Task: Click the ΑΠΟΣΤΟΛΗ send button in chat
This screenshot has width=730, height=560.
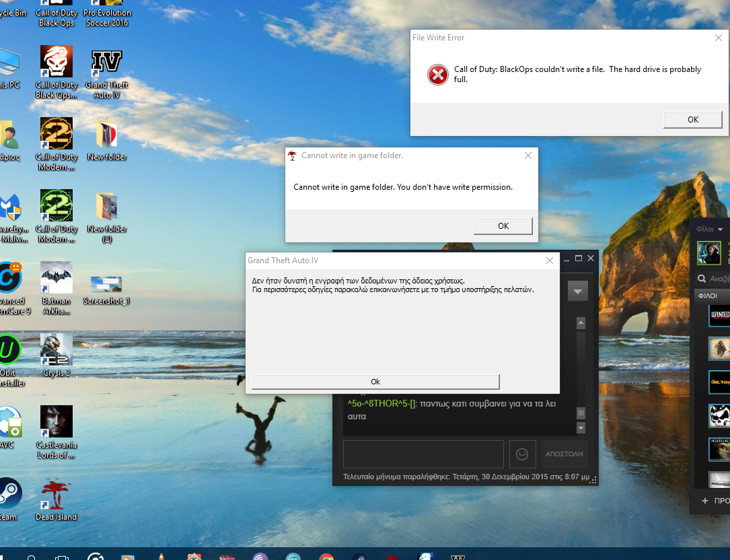Action: [x=564, y=454]
